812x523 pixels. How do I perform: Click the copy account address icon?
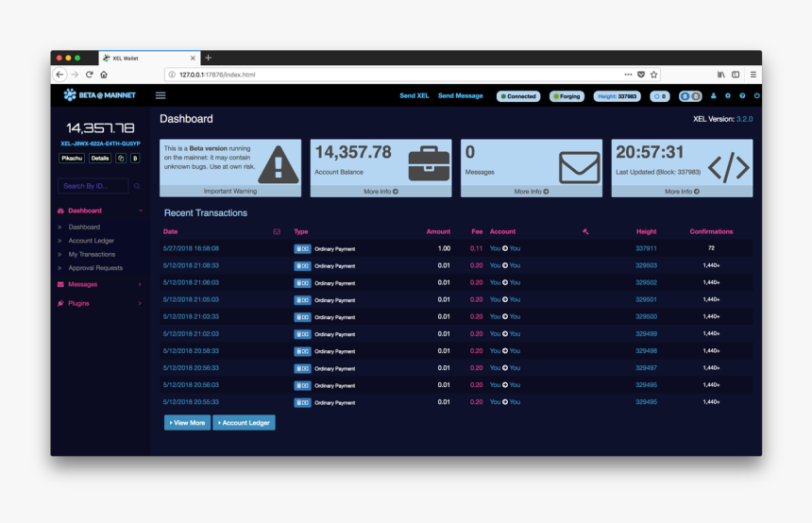point(121,158)
